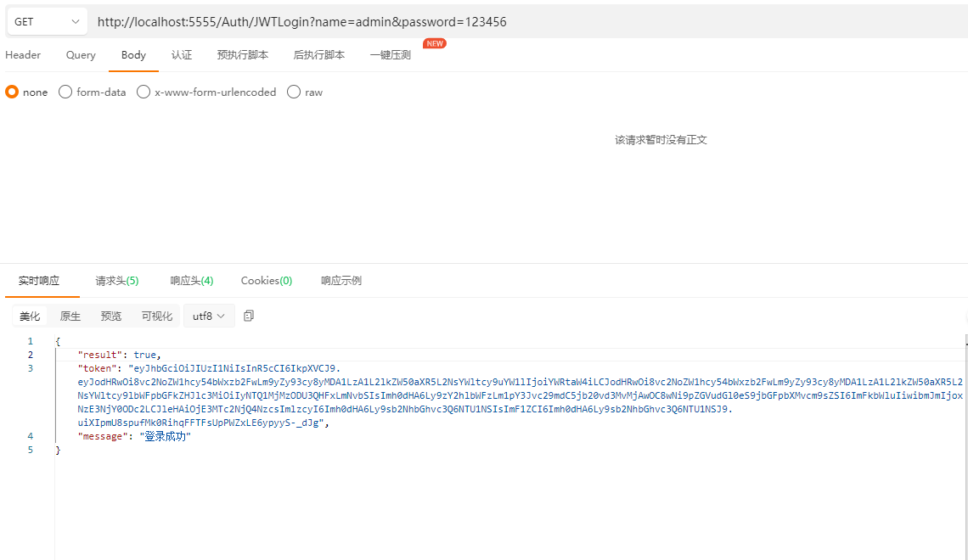This screenshot has width=968, height=560.
Task: Open the Query tab
Action: click(81, 54)
